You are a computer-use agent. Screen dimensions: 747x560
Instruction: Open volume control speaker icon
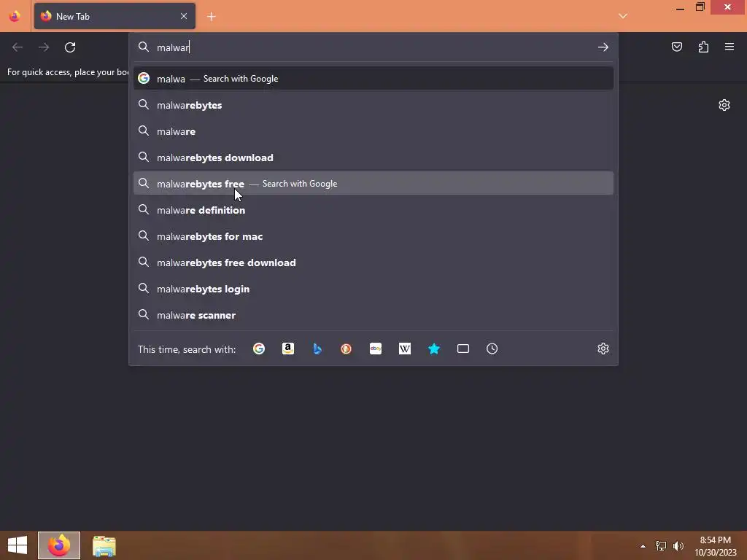678,545
